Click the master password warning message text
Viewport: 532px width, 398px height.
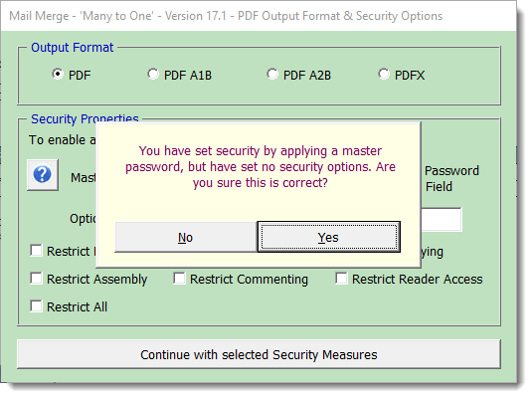click(261, 167)
